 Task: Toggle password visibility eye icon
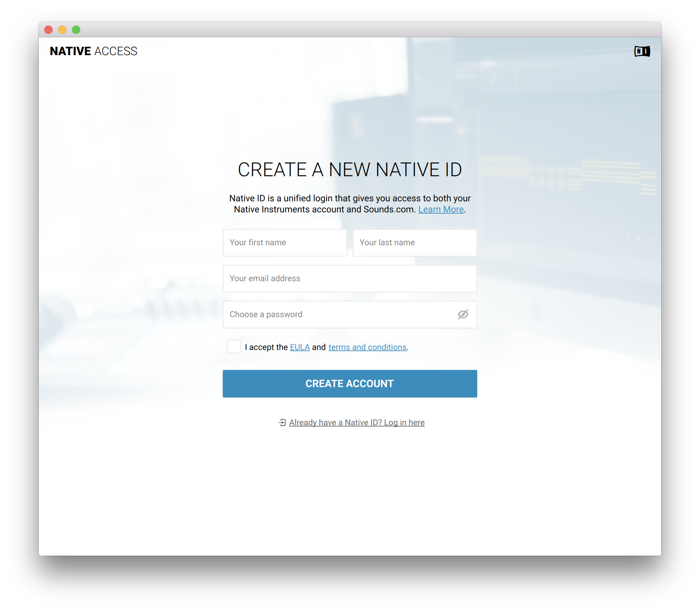463,314
